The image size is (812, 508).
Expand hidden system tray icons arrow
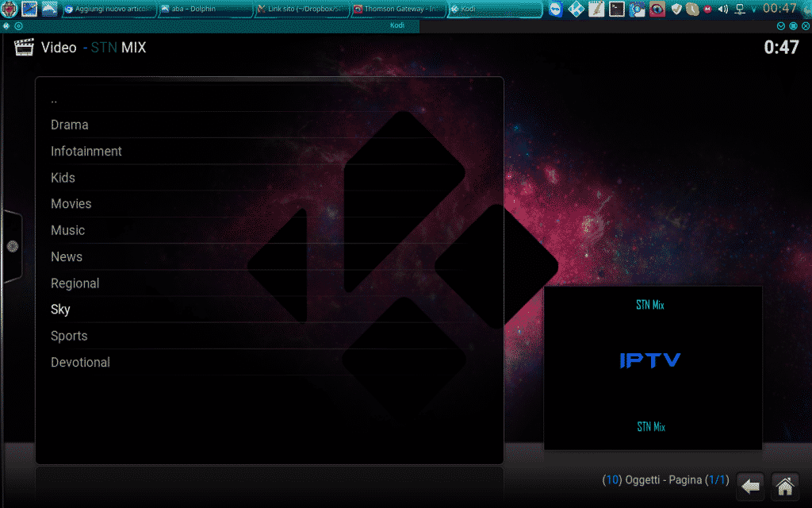coord(753,10)
